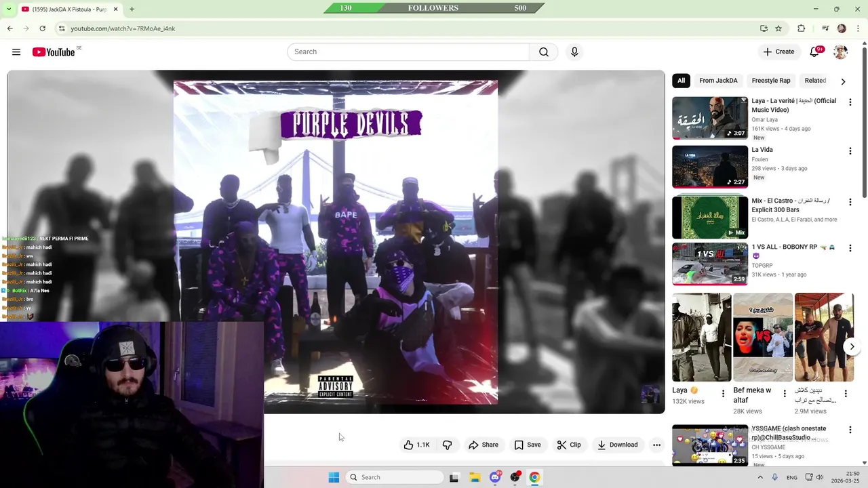Click ENG language indicator in tray
This screenshot has height=488, width=868.
[x=792, y=477]
